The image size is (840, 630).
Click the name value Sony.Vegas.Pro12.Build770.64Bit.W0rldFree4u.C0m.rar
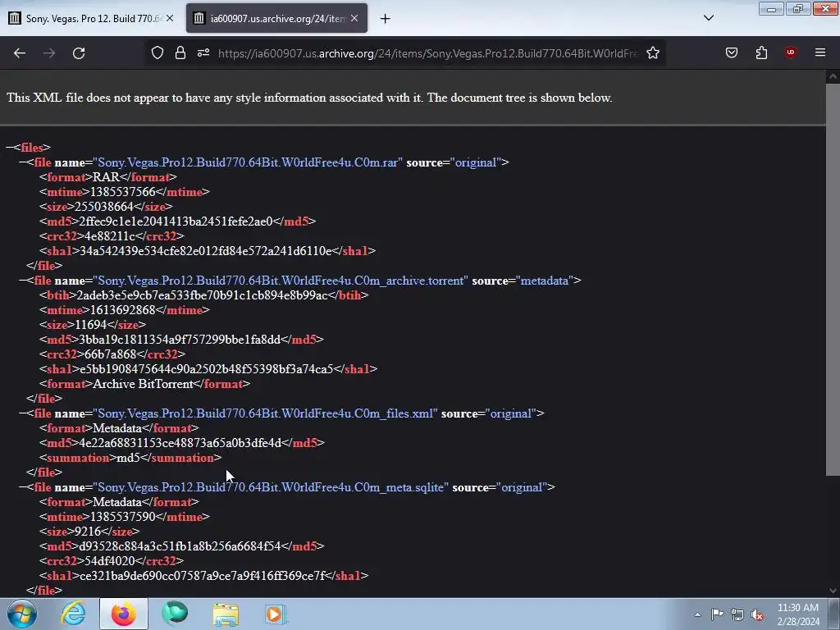tap(249, 162)
